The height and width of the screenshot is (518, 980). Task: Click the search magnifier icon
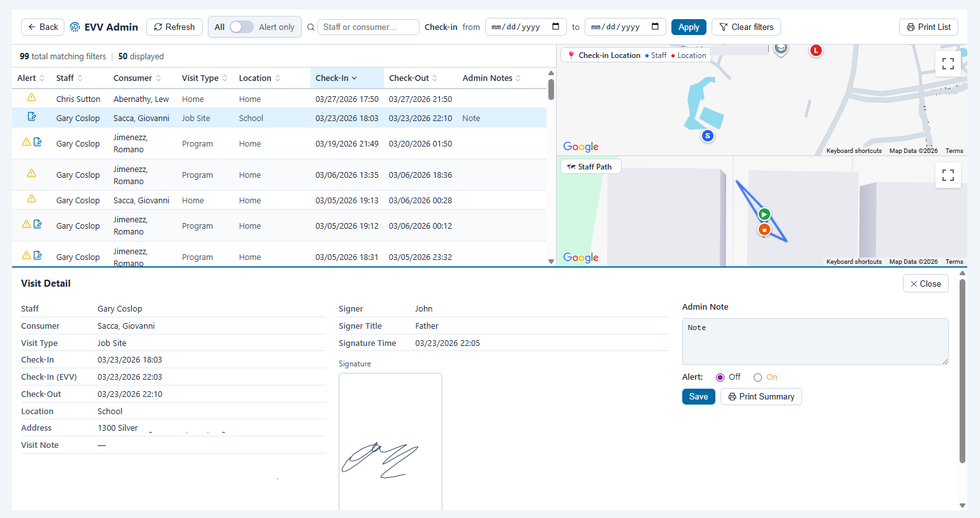[x=311, y=27]
